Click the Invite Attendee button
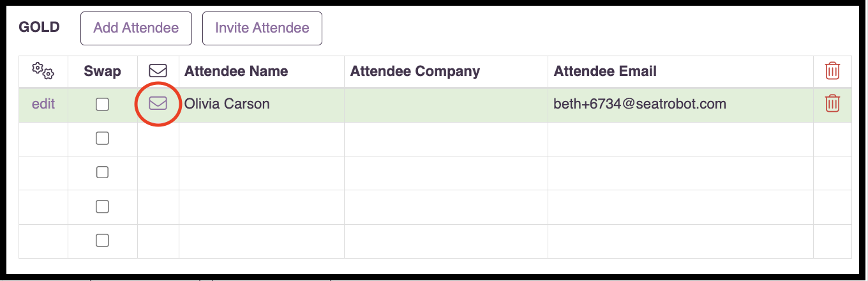Screen dimensions: 868x281 click(x=262, y=28)
